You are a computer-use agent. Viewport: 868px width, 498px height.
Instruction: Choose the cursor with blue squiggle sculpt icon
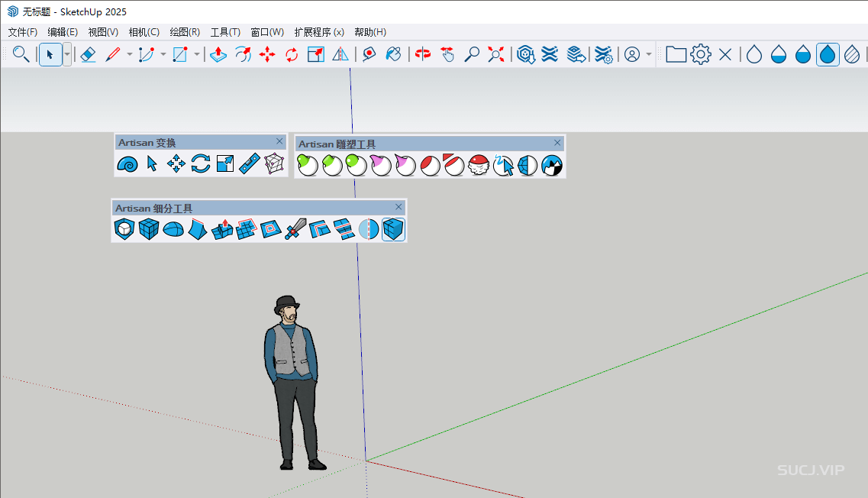[503, 165]
